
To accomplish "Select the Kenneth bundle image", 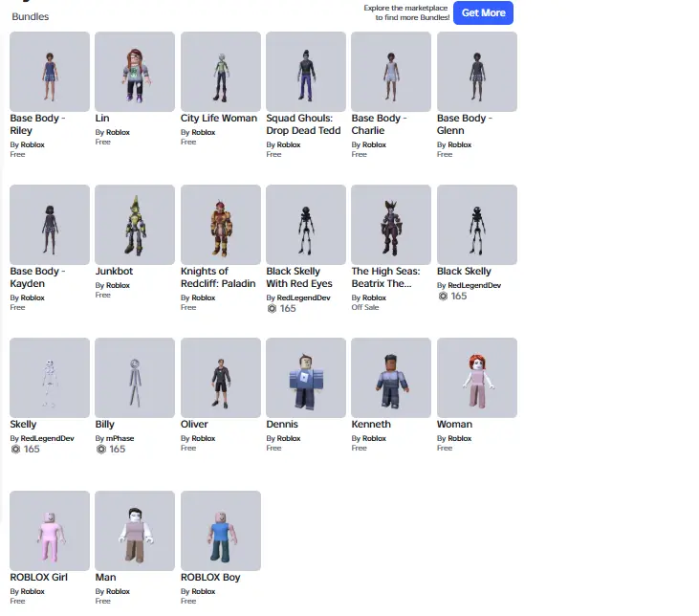I will [391, 378].
